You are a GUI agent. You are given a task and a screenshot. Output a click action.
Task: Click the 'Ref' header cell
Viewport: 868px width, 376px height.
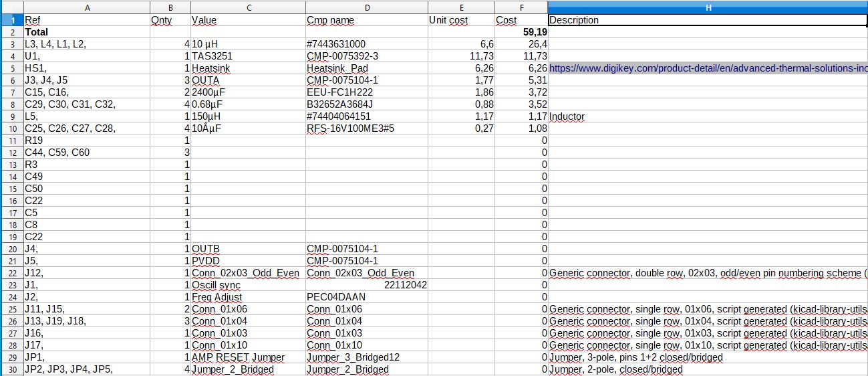(x=87, y=20)
